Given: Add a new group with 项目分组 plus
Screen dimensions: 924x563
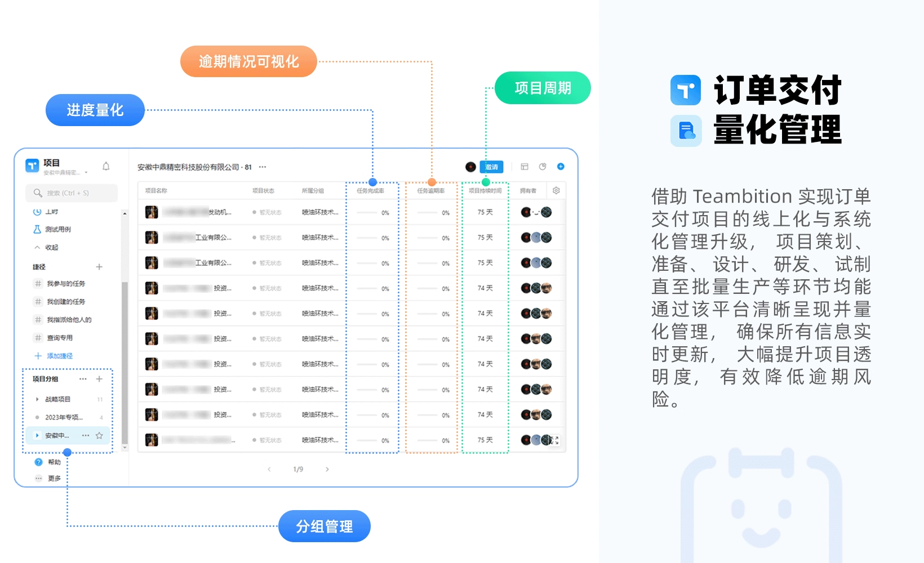Looking at the screenshot, I should [99, 379].
